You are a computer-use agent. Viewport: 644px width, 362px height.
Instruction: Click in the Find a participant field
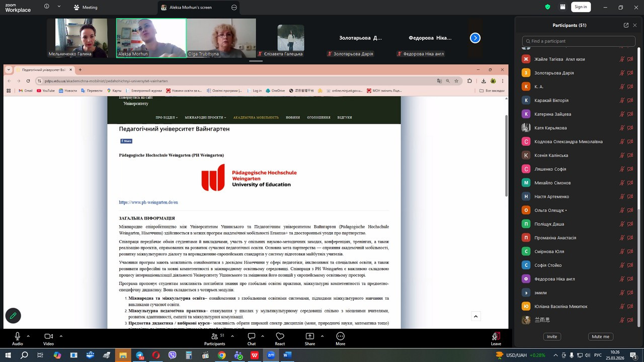(x=579, y=41)
